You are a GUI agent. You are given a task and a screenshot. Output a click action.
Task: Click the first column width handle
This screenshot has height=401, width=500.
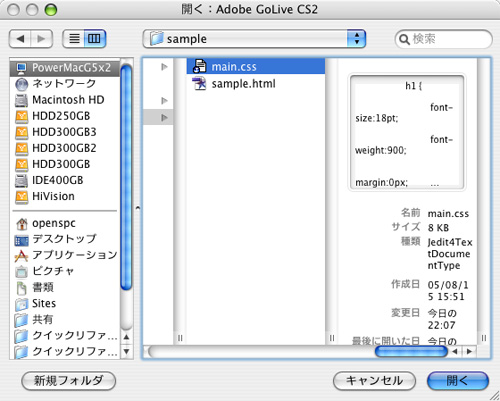click(180, 338)
